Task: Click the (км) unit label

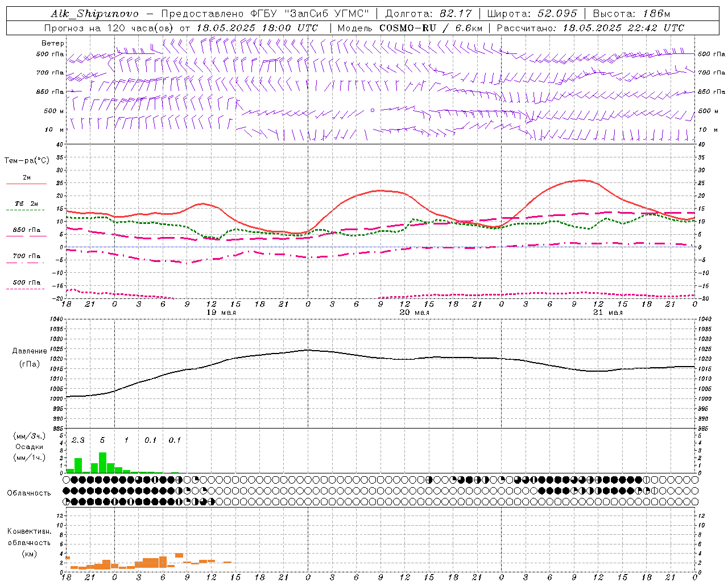Action: click(x=29, y=554)
